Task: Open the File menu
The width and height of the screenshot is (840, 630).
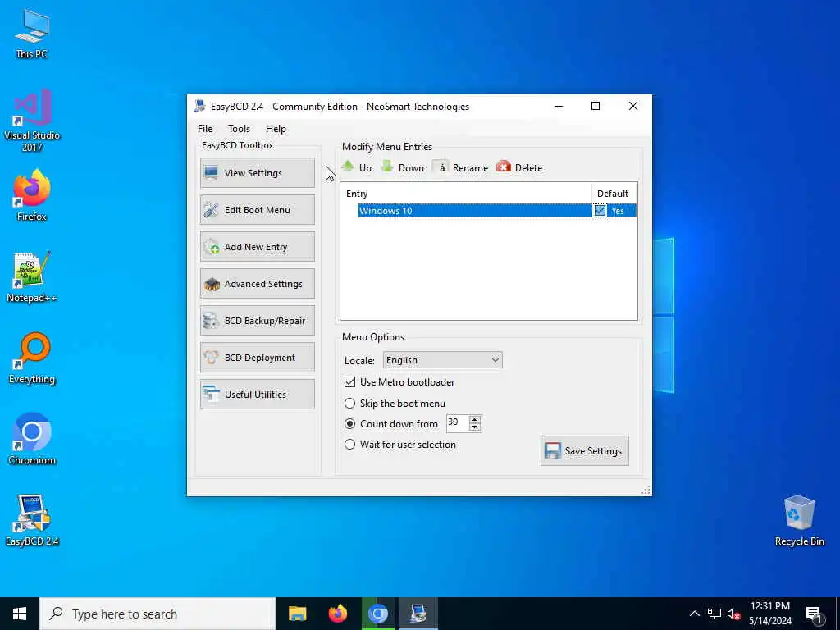Action: pos(205,129)
